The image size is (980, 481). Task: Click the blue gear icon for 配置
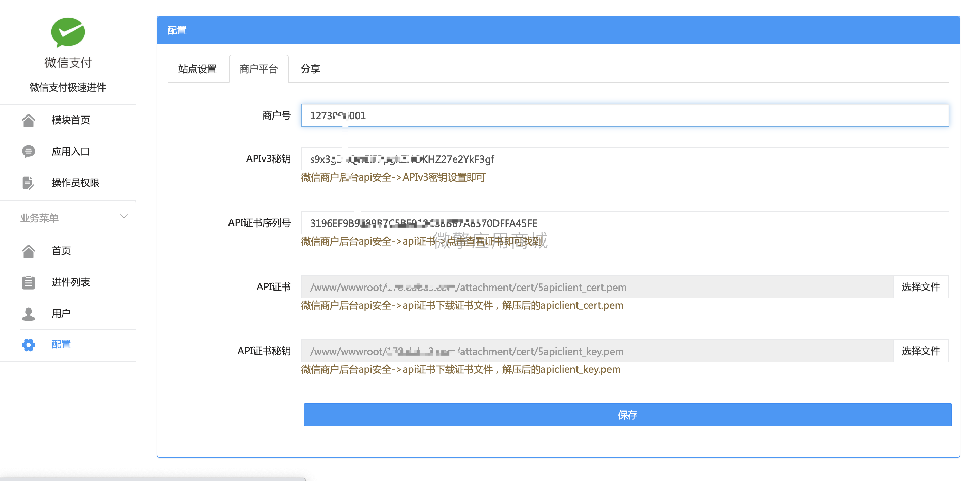pos(29,345)
